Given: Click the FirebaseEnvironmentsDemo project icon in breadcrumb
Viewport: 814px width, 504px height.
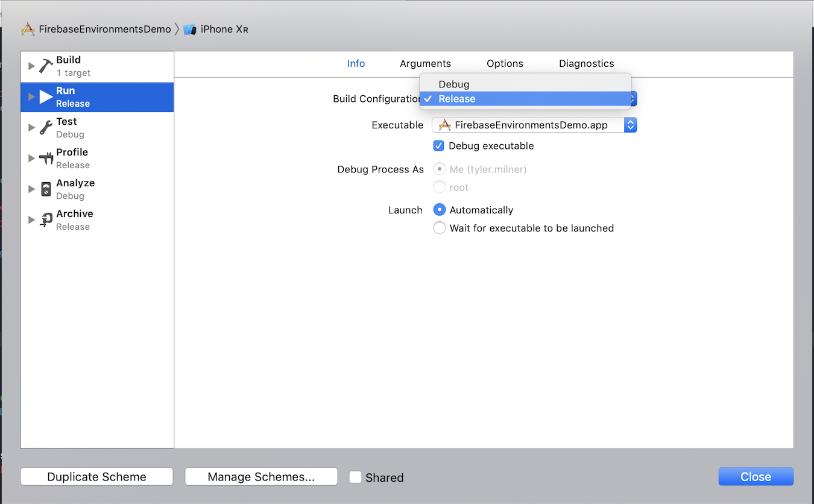Looking at the screenshot, I should (28, 29).
